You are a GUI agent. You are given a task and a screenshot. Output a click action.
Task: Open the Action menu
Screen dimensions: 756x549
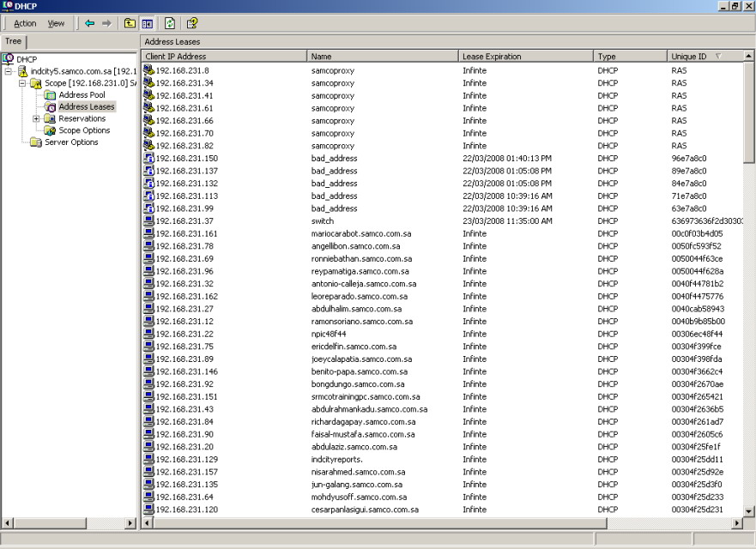pyautogui.click(x=24, y=22)
